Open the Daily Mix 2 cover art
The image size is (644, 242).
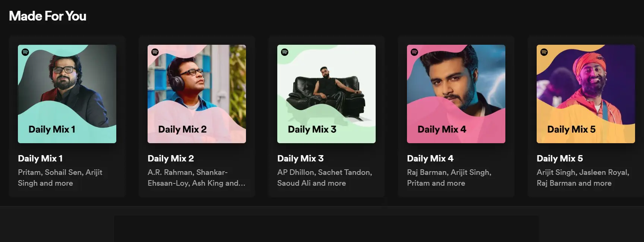pos(197,94)
